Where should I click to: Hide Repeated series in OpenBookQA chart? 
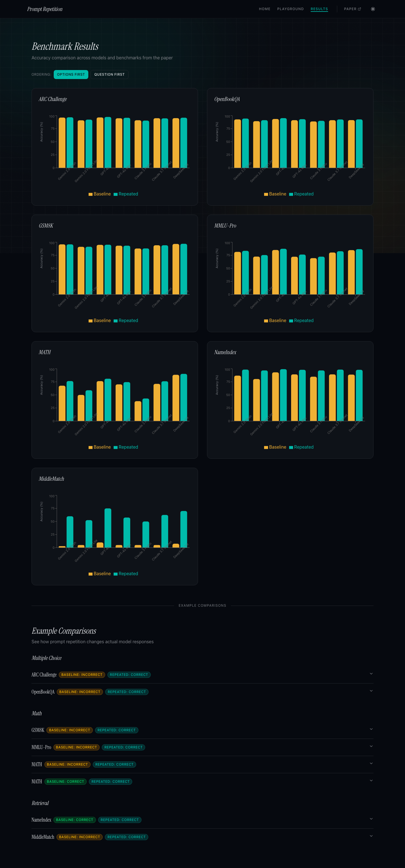coord(301,194)
